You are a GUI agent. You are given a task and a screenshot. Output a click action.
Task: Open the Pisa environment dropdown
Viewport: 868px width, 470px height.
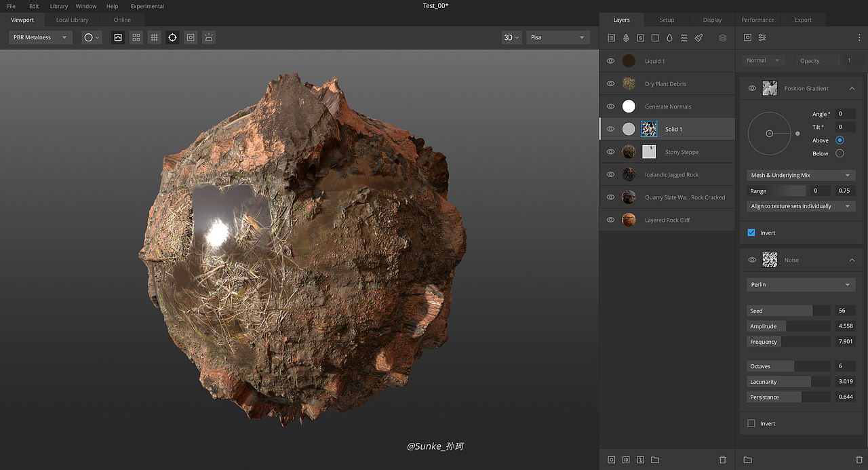tap(558, 37)
